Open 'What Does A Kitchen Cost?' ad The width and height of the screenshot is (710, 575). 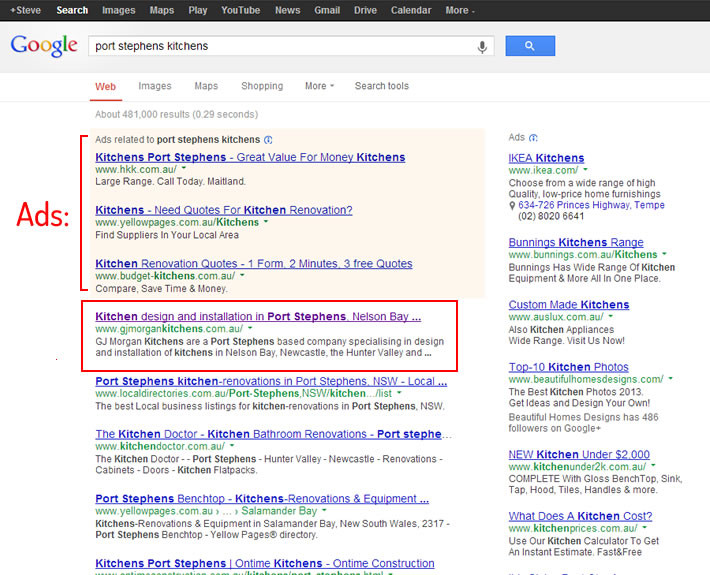coord(580,516)
